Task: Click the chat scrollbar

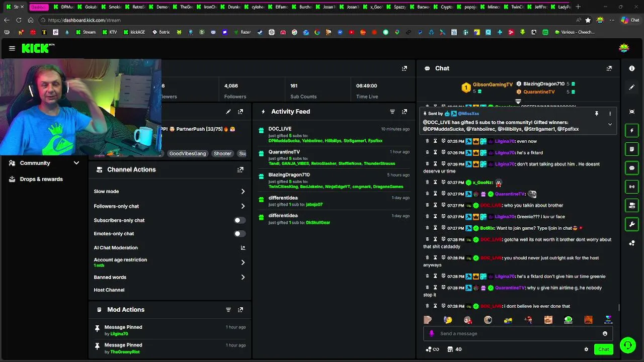Action: click(x=619, y=308)
